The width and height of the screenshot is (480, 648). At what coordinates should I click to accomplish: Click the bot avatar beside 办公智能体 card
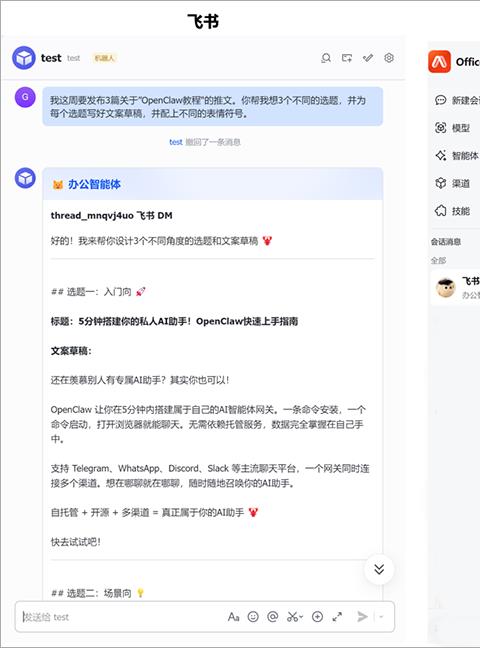25,178
